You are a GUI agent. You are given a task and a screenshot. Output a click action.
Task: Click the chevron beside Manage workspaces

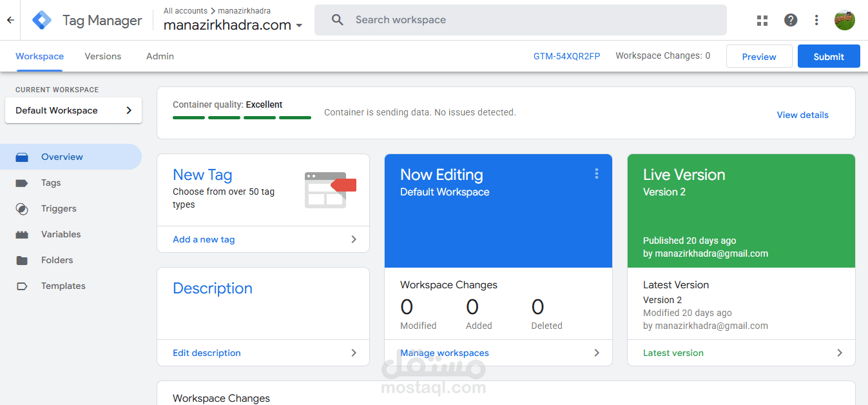(x=597, y=353)
